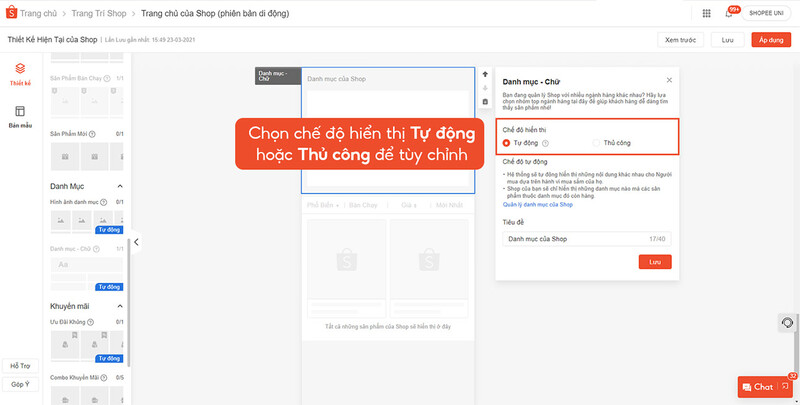
Task: Collapse the Danh Mục section
Action: coord(120,186)
